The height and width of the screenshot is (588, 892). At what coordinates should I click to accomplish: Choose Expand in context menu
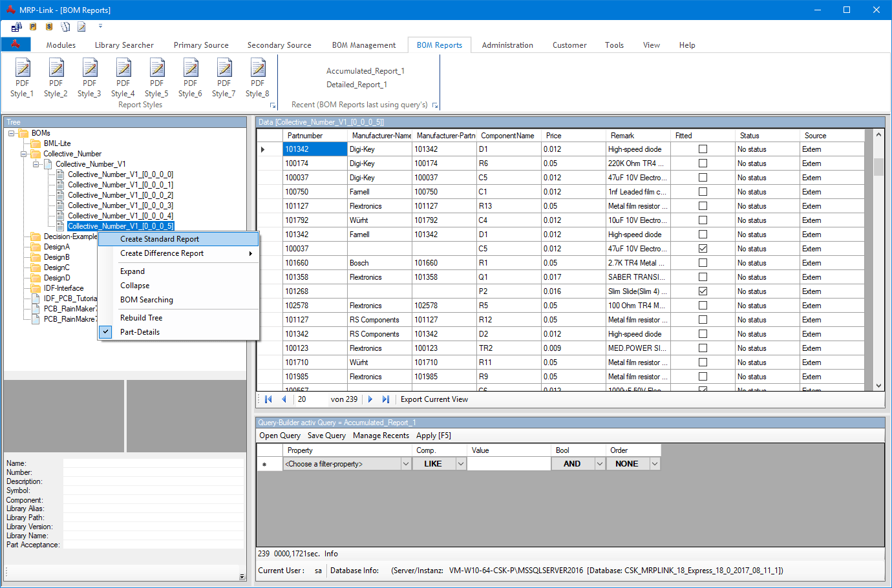pyautogui.click(x=178, y=271)
